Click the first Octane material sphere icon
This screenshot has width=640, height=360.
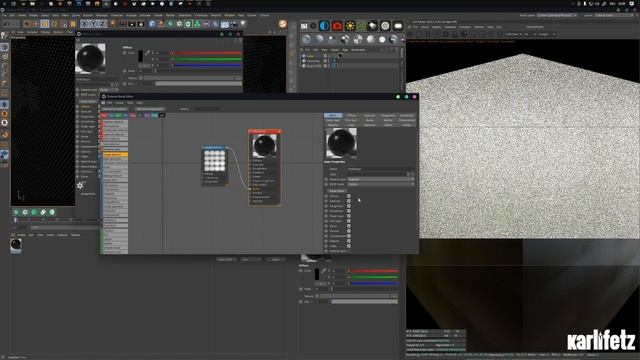point(307,39)
